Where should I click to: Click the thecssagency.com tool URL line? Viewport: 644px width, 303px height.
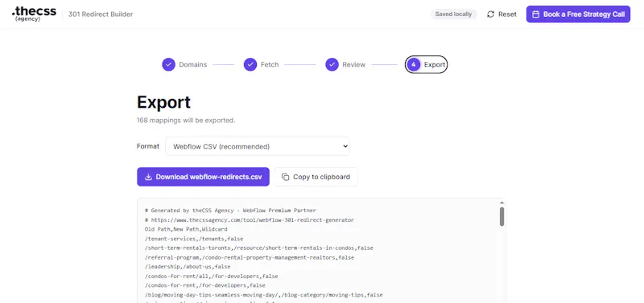(250, 219)
